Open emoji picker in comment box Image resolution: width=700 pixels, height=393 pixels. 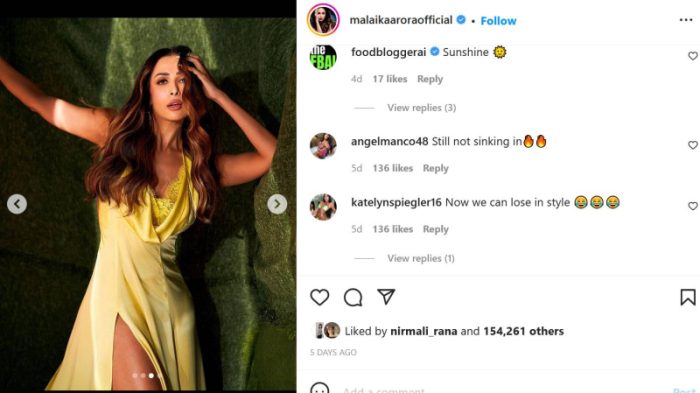pos(320,389)
